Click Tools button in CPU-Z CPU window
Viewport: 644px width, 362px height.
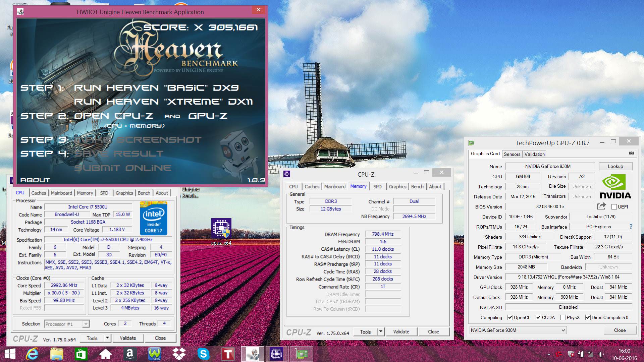tap(92, 338)
